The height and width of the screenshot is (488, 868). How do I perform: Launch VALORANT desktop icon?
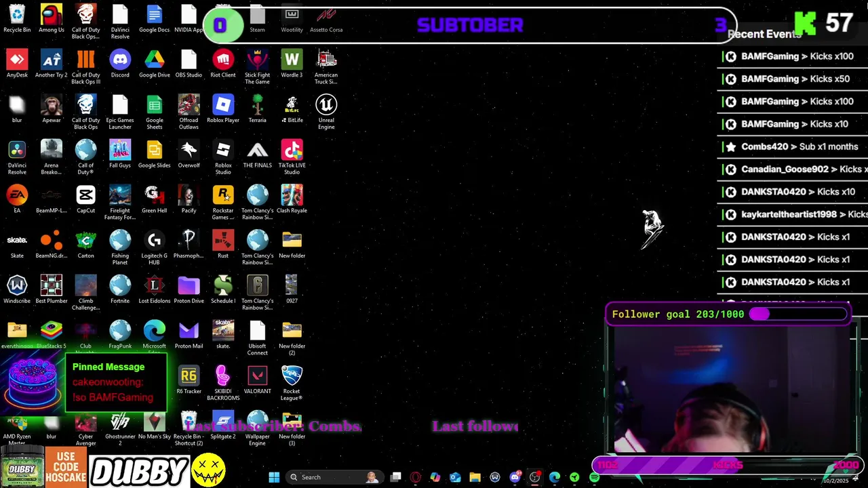(x=257, y=380)
